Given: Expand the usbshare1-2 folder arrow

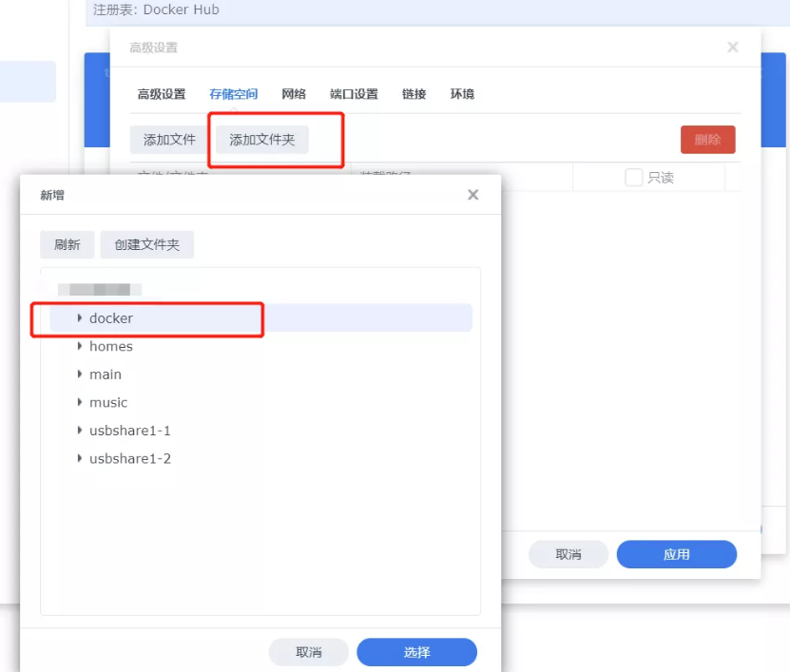Looking at the screenshot, I should point(80,458).
